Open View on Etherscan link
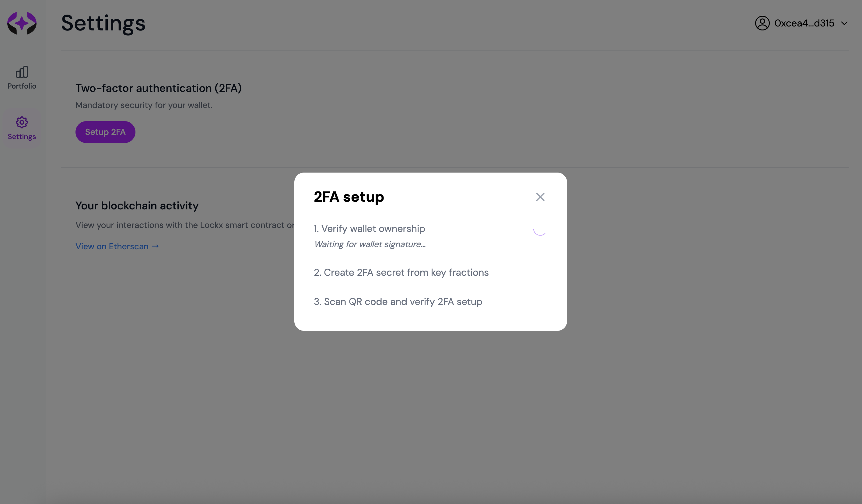The width and height of the screenshot is (862, 504). click(117, 246)
